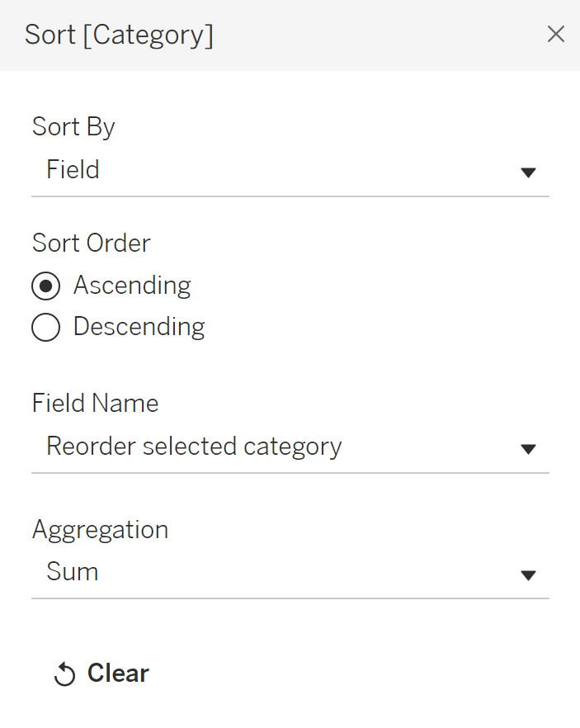Expand the Aggregation dropdown arrow
Viewport: 580px width, 728px height.
529,574
